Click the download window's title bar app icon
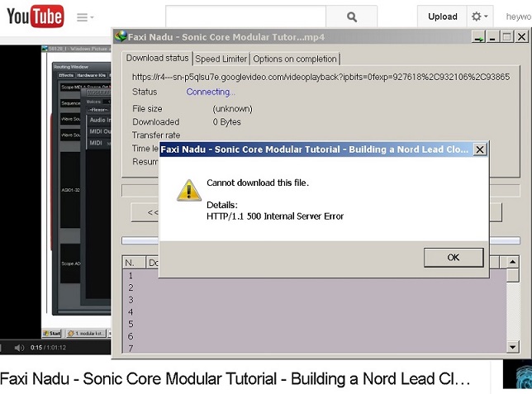 (x=121, y=36)
